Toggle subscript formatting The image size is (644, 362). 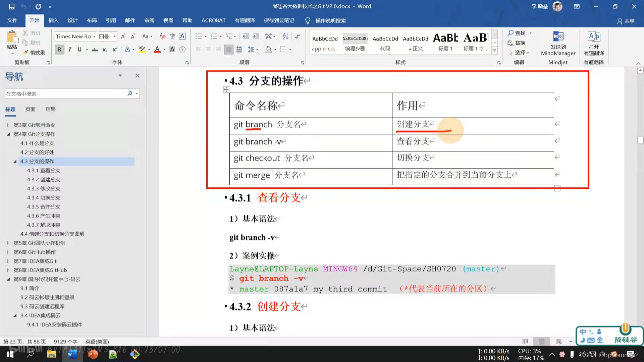coord(105,50)
